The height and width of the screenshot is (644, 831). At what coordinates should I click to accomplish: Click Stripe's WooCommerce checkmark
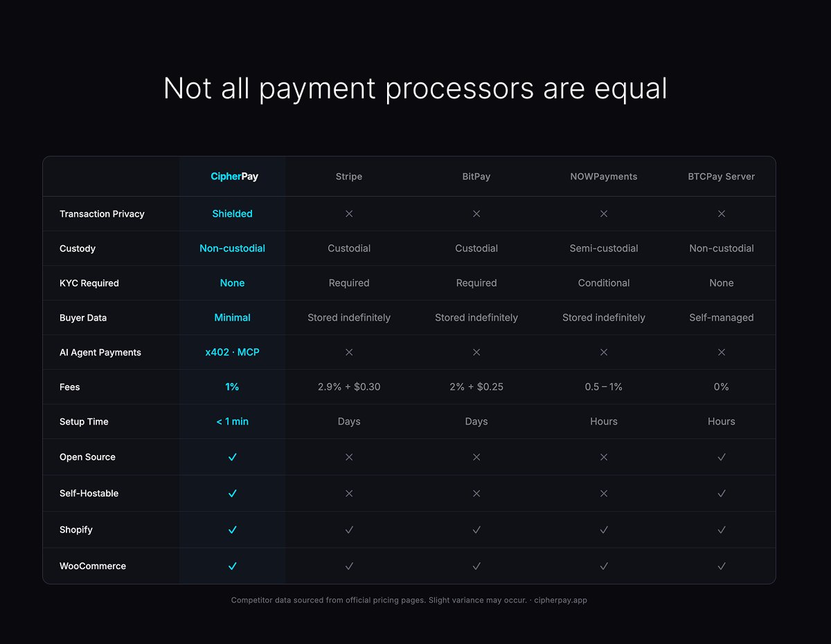click(349, 566)
